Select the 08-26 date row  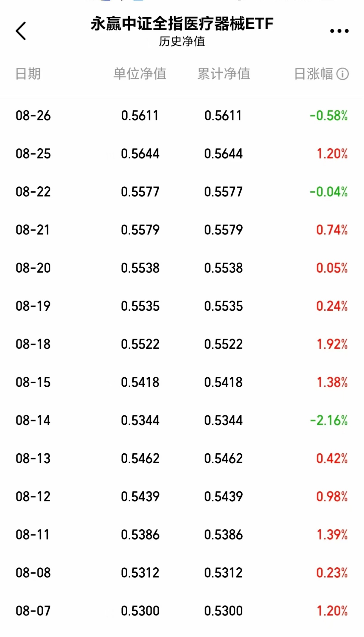(x=33, y=116)
